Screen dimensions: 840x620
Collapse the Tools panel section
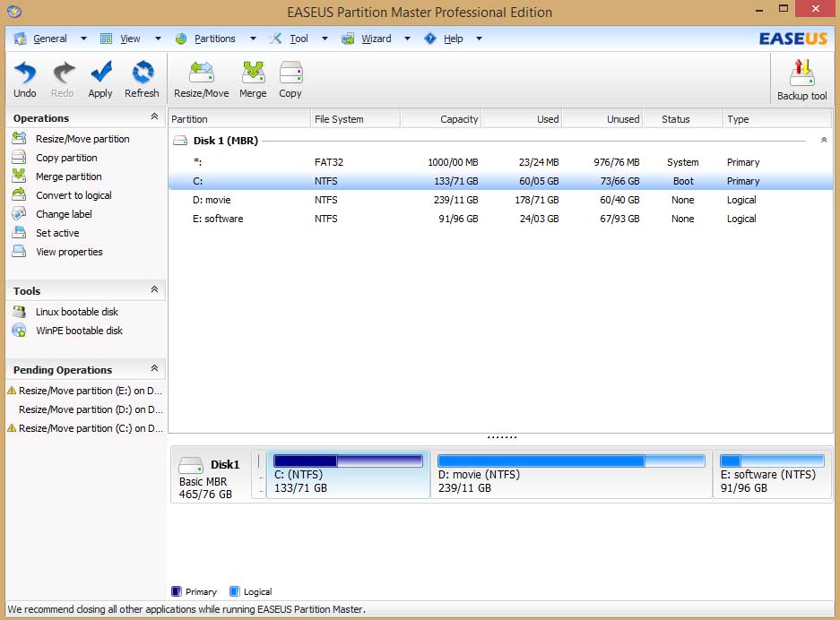(x=154, y=290)
